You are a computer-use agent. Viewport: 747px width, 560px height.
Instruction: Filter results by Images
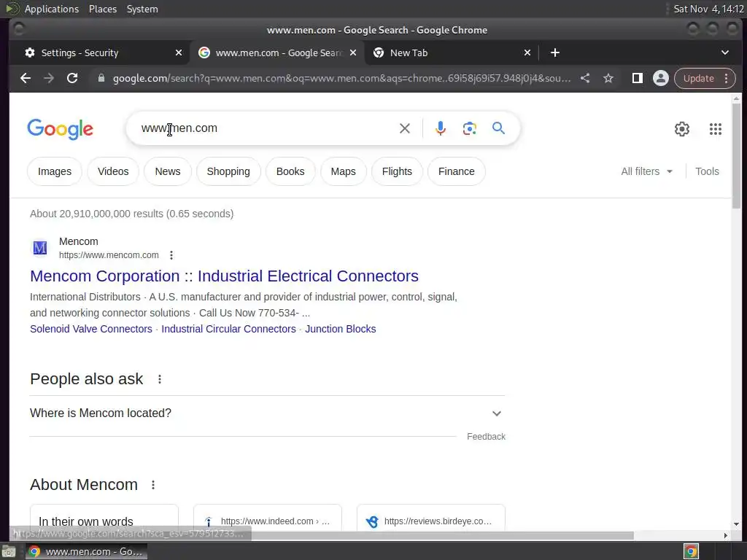pos(55,171)
